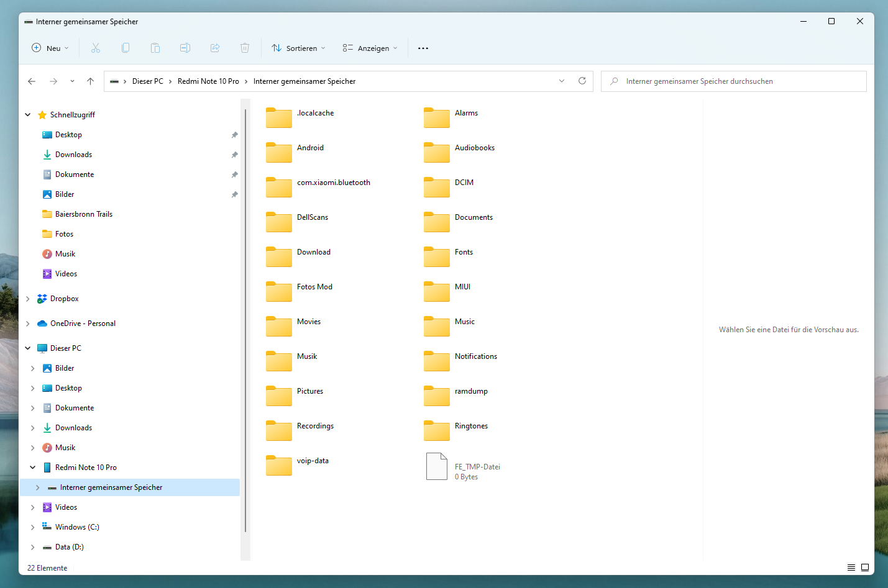Collapse the Redmi Note 10 Pro node
Viewport: 888px width, 588px height.
(x=33, y=468)
